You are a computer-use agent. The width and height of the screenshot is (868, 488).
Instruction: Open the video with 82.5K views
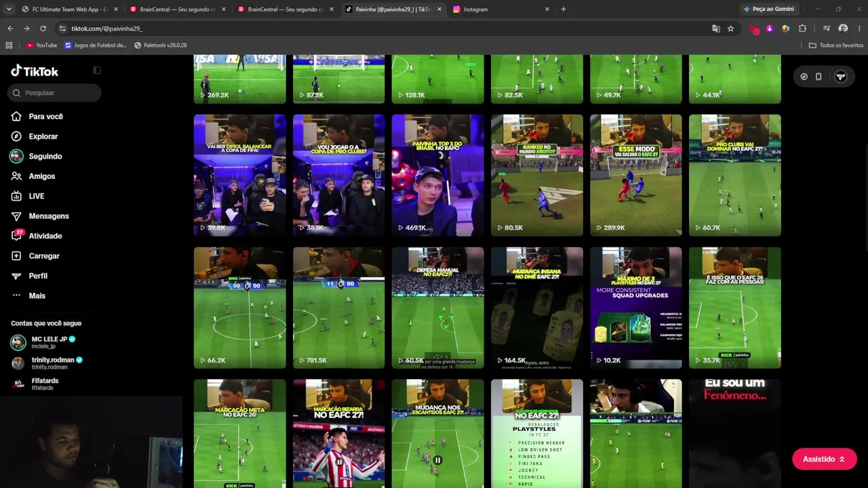[x=536, y=79]
